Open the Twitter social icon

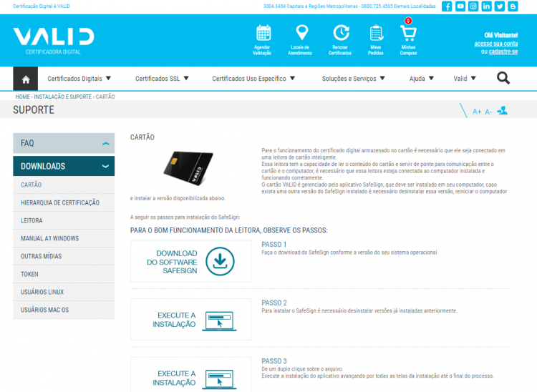click(x=499, y=6)
